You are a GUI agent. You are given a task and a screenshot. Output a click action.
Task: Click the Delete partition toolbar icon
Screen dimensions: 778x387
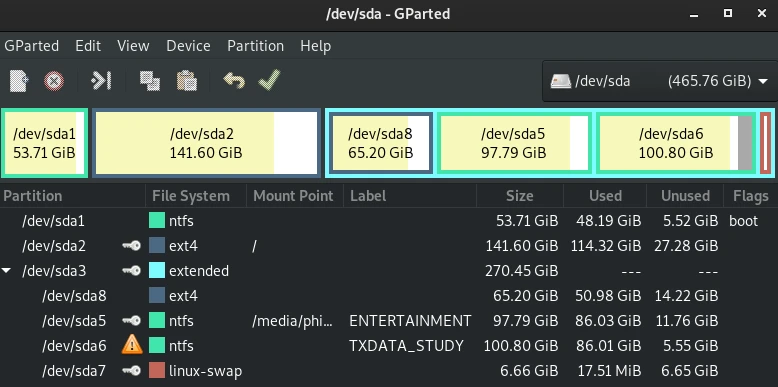pyautogui.click(x=54, y=81)
